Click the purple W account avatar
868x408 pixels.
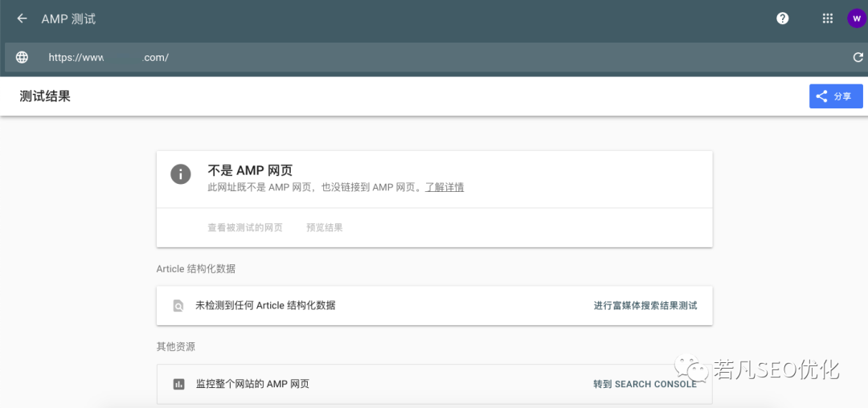point(857,18)
